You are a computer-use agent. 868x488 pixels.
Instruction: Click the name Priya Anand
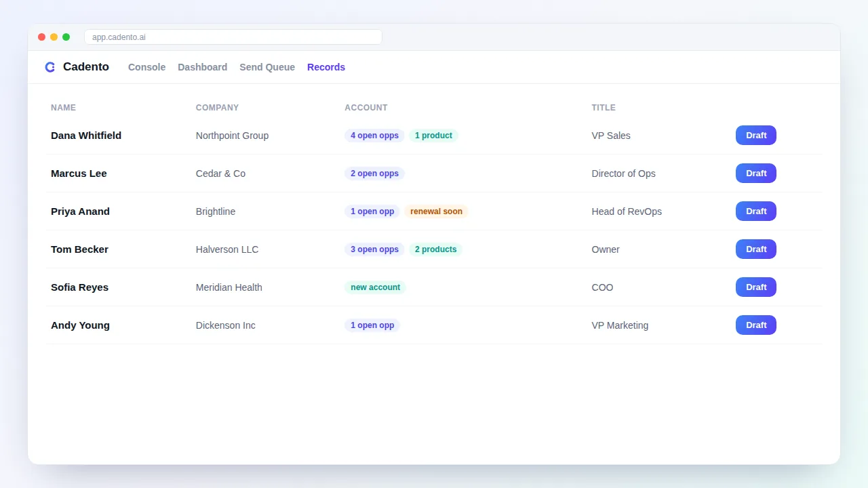80,211
